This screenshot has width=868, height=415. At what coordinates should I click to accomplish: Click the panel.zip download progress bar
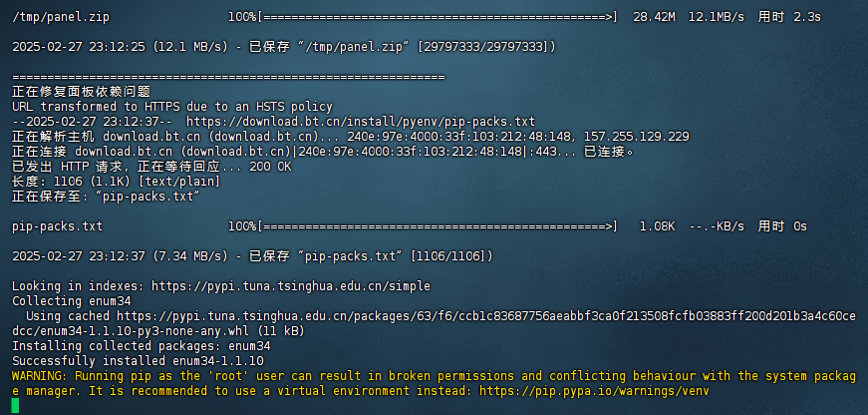point(436,17)
